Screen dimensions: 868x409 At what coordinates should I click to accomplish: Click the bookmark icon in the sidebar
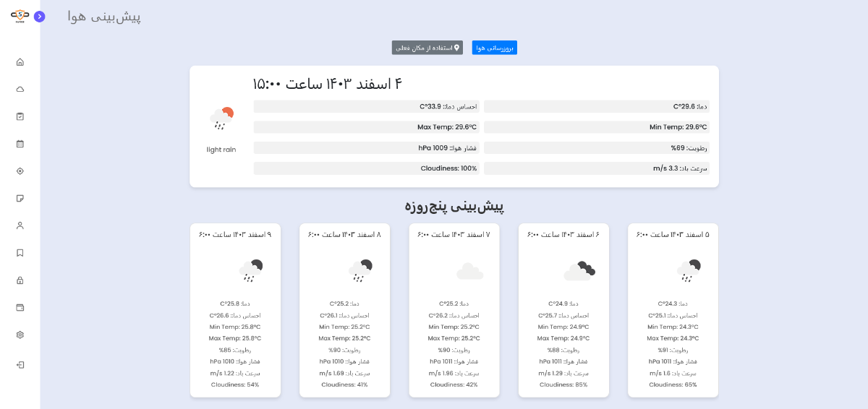(20, 253)
